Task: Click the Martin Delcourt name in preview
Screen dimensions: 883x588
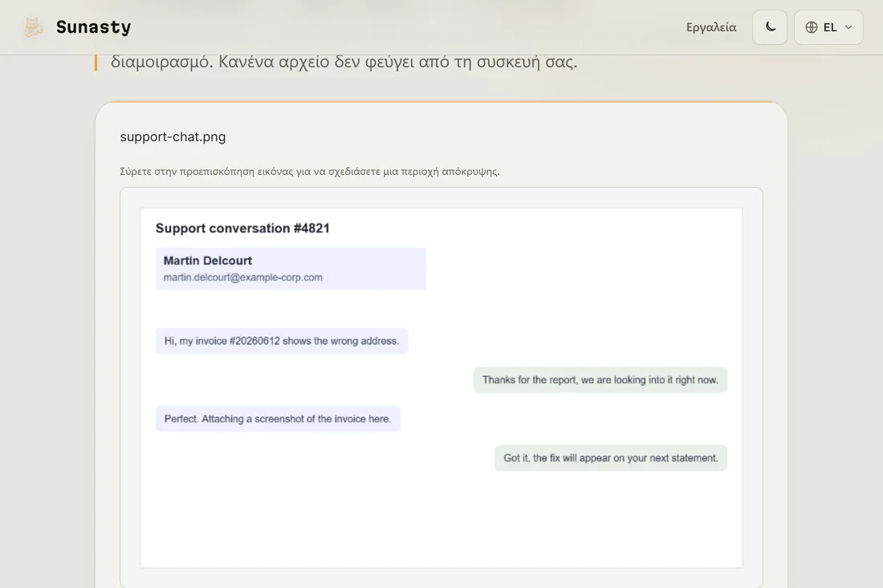Action: point(208,261)
